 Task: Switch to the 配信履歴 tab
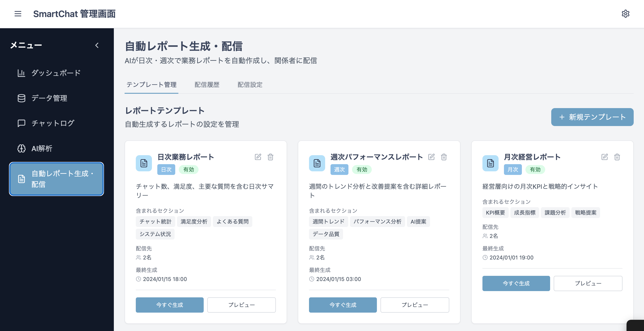click(x=207, y=85)
